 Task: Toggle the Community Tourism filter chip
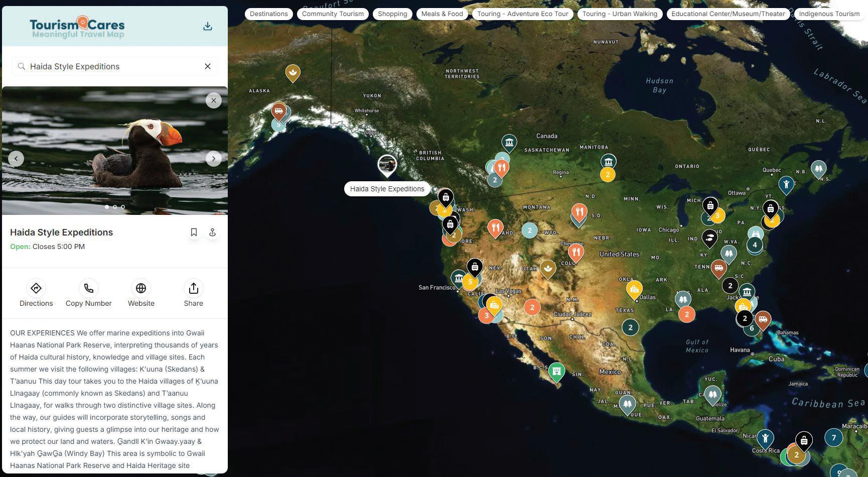point(333,14)
